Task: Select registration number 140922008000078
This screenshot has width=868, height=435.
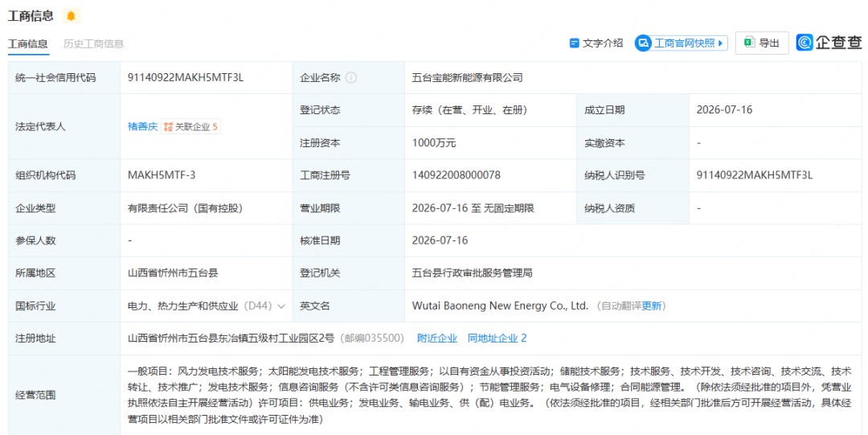Action: [457, 175]
